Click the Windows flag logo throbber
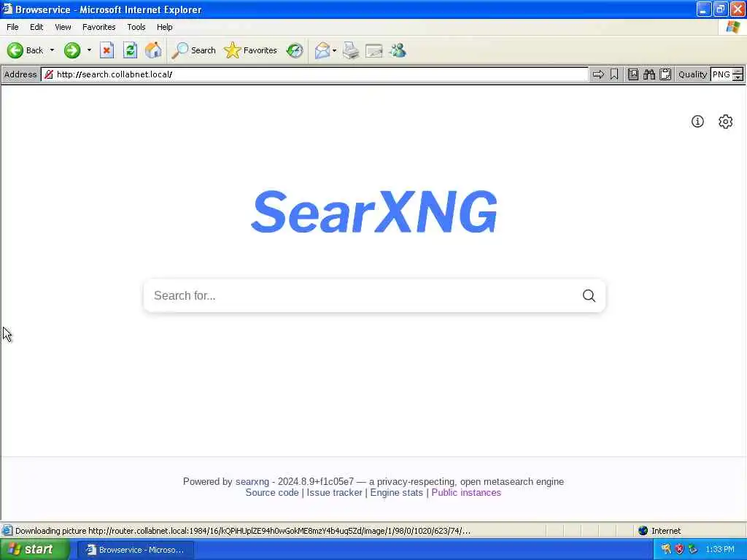Viewport: 747px width, 560px height. click(732, 27)
